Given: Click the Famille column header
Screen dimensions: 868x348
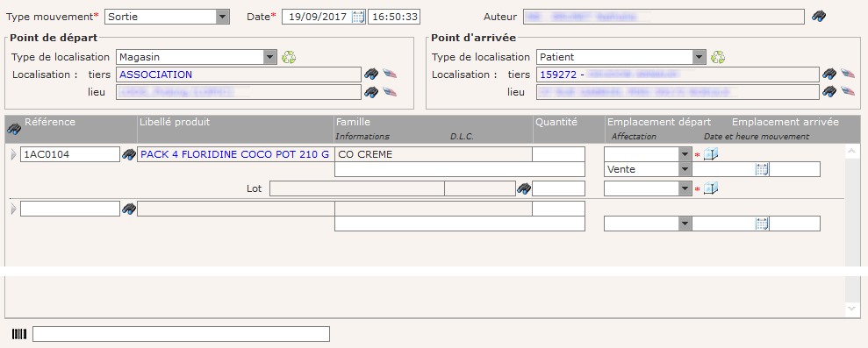Looking at the screenshot, I should click(x=353, y=122).
